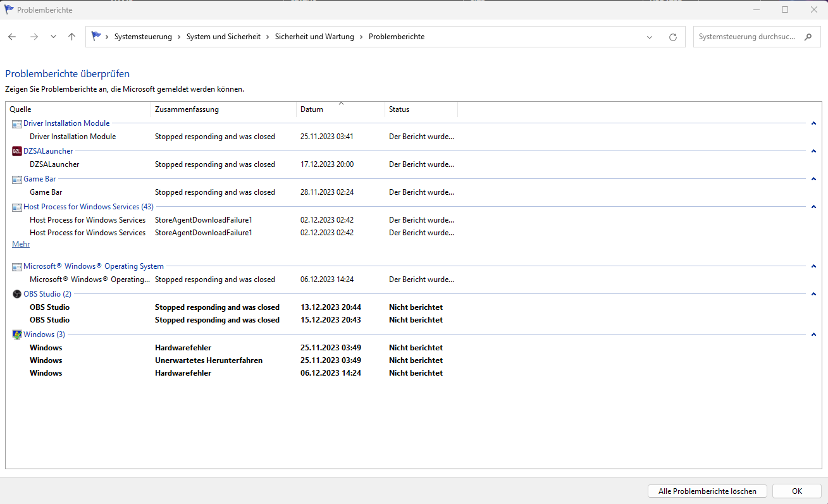
Task: Select the DZSALauncher report from 17.12.2023
Action: click(242, 164)
